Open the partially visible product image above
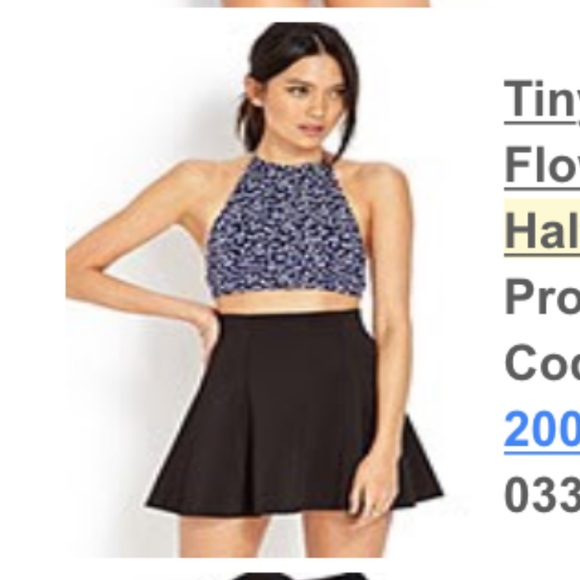Screen dimensions: 580x580 pyautogui.click(x=300, y=3)
